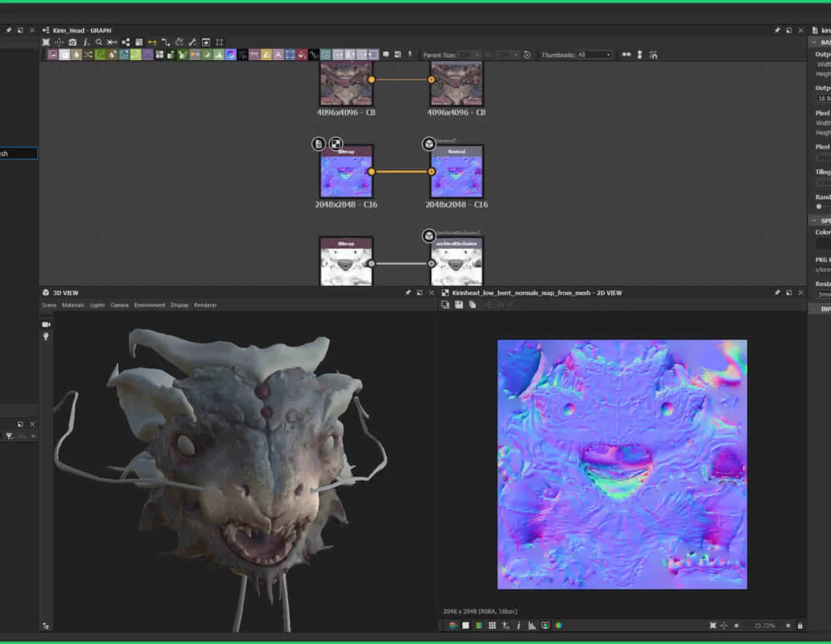Toggle the white background icon in 2D view footer

click(465, 626)
